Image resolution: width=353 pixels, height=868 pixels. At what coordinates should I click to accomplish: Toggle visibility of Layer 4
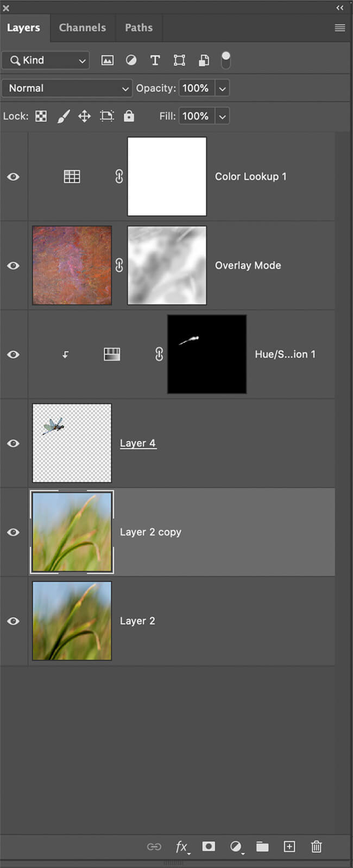[14, 443]
